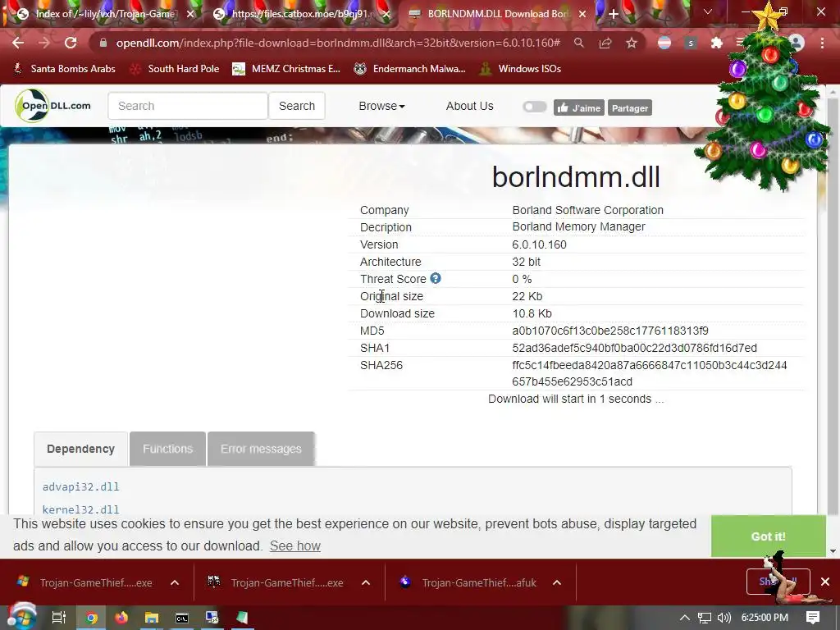The height and width of the screenshot is (630, 840).
Task: Accept cookies with Got it! button
Action: tap(768, 536)
